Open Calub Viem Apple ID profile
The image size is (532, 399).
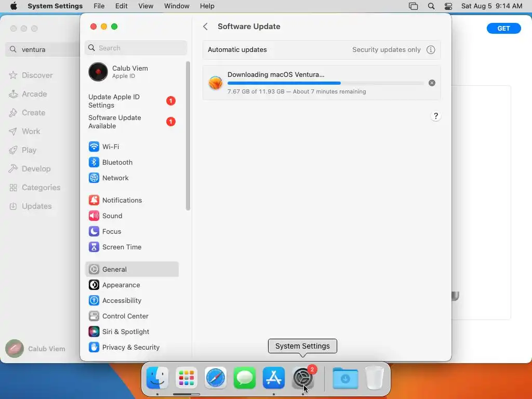131,72
